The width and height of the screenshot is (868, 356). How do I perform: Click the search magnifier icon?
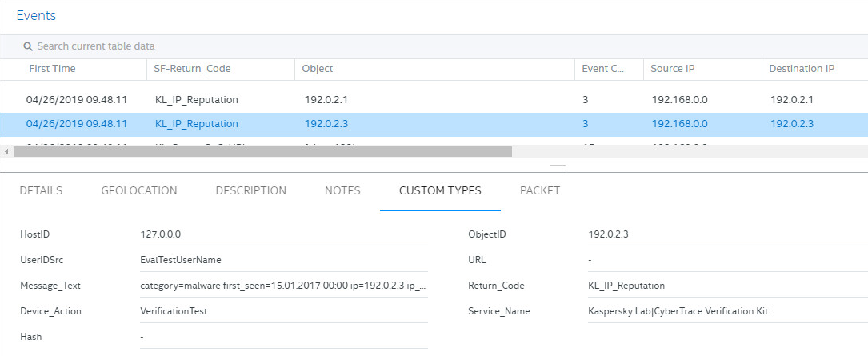point(28,47)
